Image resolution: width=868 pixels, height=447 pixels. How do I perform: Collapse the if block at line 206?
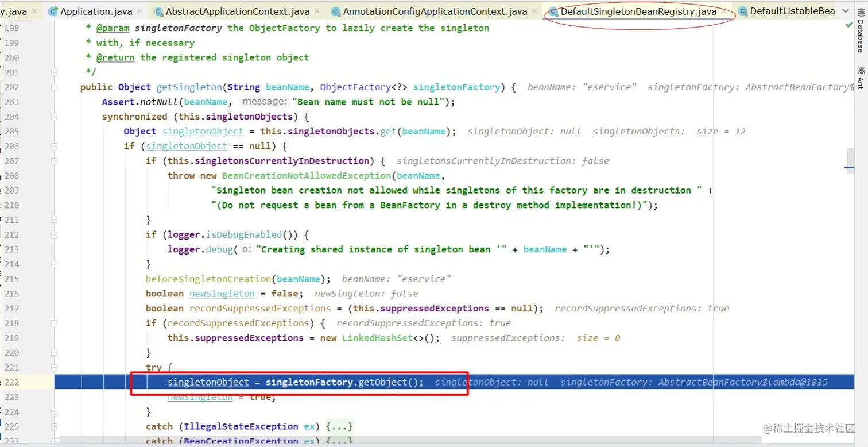pyautogui.click(x=54, y=146)
